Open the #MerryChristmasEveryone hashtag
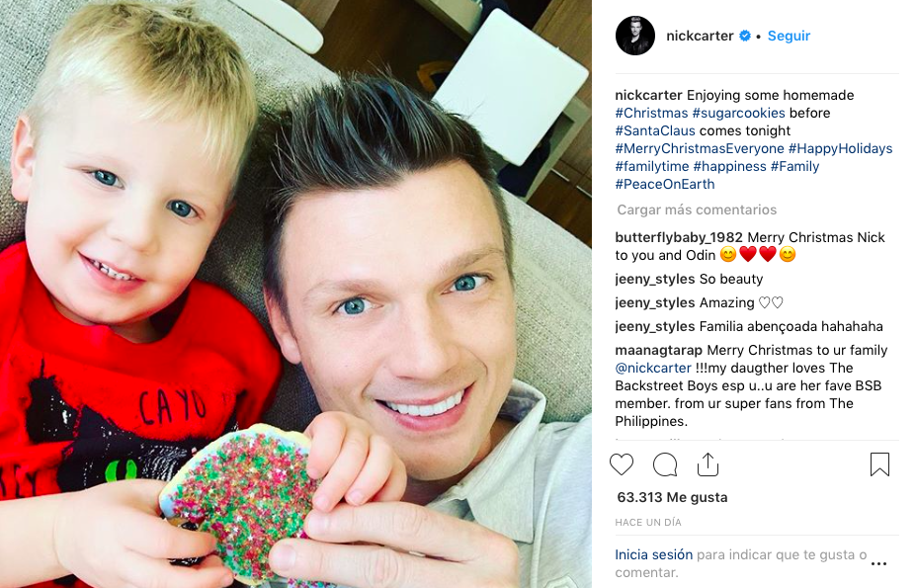916x588 pixels. tap(700, 148)
